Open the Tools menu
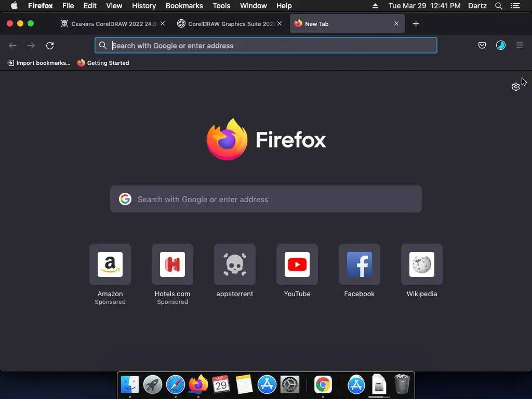Screen dimensions: 532x399 221,6
